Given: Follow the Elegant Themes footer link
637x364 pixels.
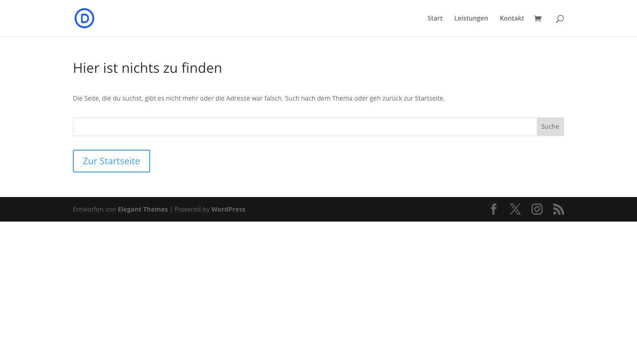Looking at the screenshot, I should coord(143,209).
